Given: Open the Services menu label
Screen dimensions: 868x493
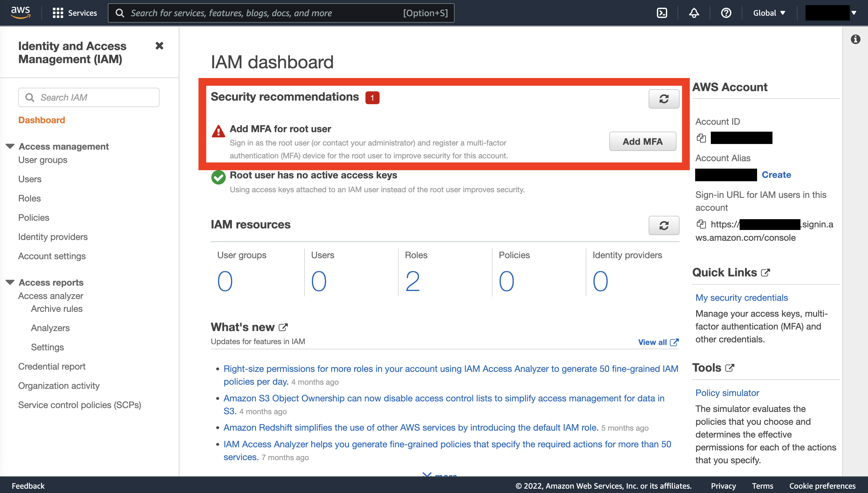Looking at the screenshot, I should 82,13.
